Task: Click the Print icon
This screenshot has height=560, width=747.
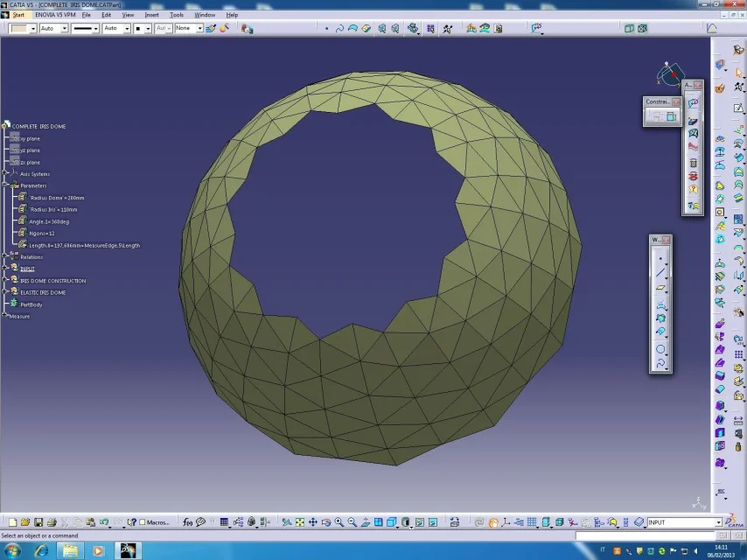Action: [52, 522]
